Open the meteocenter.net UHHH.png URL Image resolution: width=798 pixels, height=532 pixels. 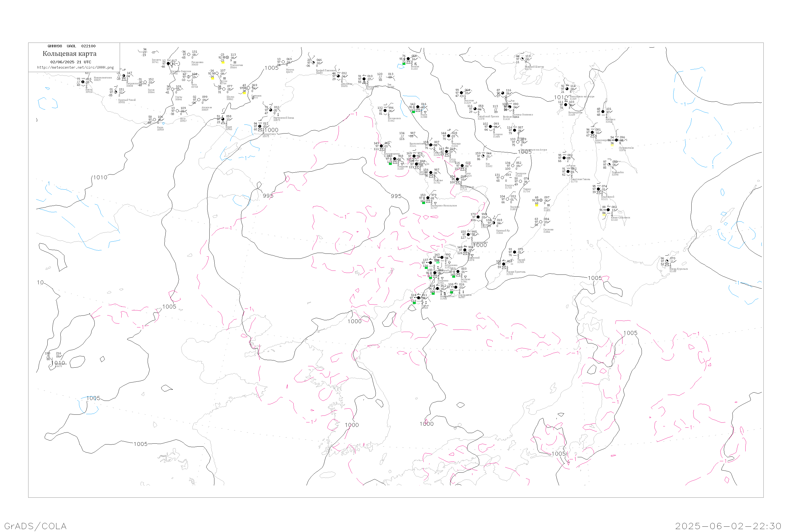coord(75,68)
